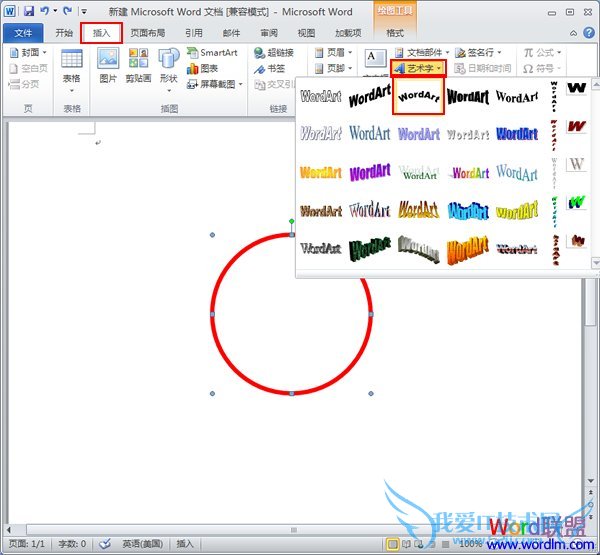
Task: Select the slanted bold black WordArt style
Action: click(370, 96)
